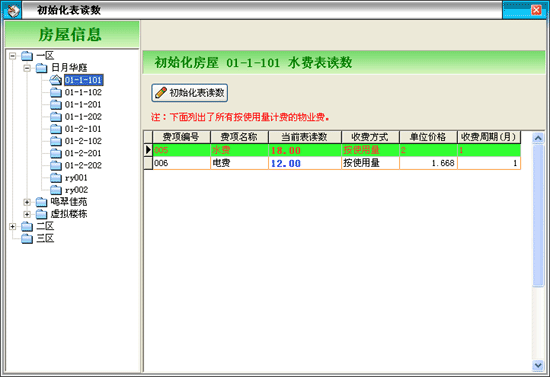Click the 一区 folder icon
Image resolution: width=550 pixels, height=377 pixels.
click(27, 56)
